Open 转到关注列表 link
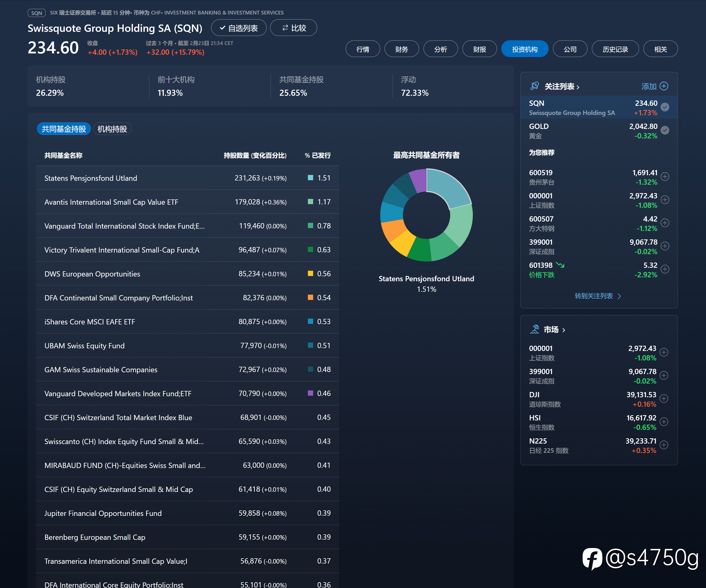The width and height of the screenshot is (706, 588). [x=598, y=296]
